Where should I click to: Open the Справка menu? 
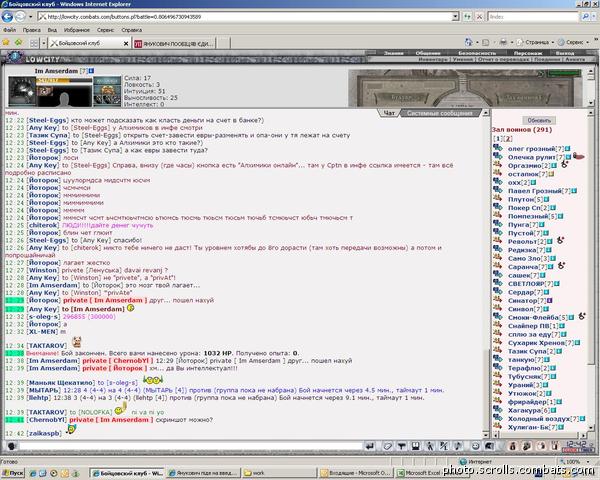coord(131,30)
